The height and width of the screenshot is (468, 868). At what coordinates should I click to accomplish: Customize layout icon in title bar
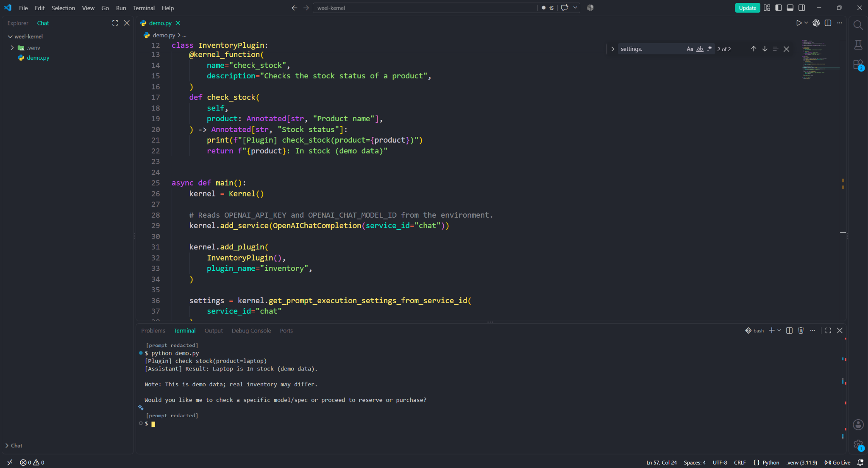click(767, 8)
